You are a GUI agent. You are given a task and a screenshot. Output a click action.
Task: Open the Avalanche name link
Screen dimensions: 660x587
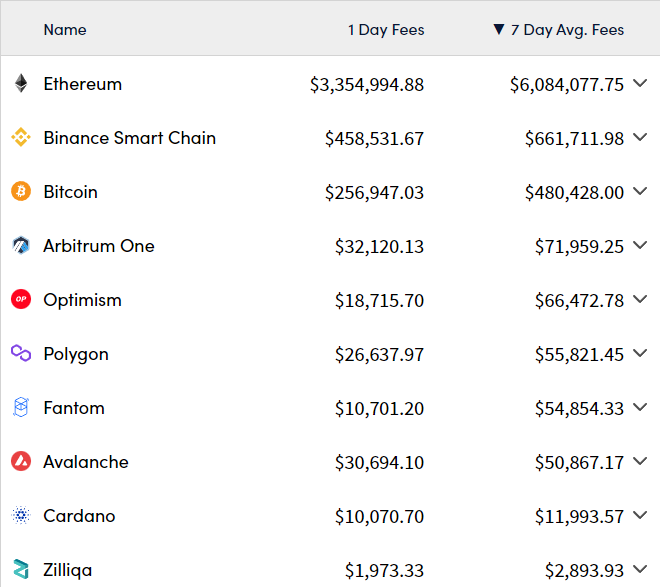86,462
